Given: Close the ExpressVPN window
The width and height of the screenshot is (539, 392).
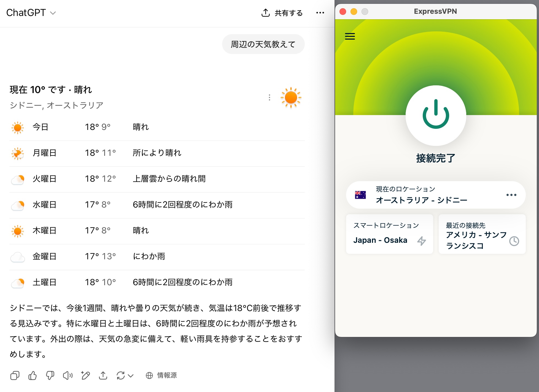Looking at the screenshot, I should pos(343,12).
